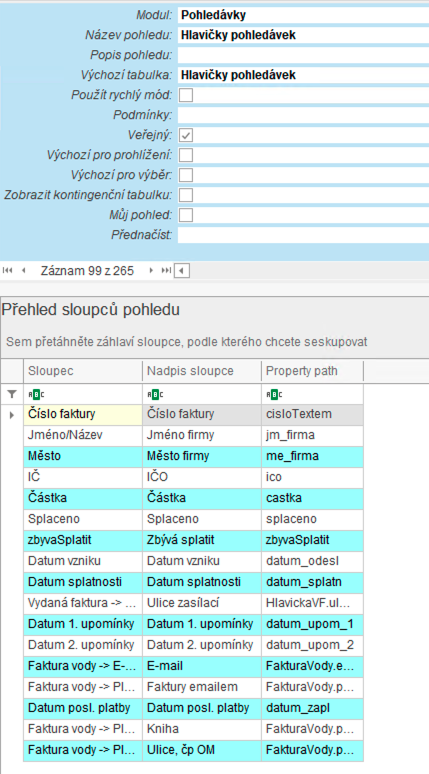Viewport: 429px width, 774px height.
Task: Tick Výchozí pro výběr checkbox
Action: 186,175
